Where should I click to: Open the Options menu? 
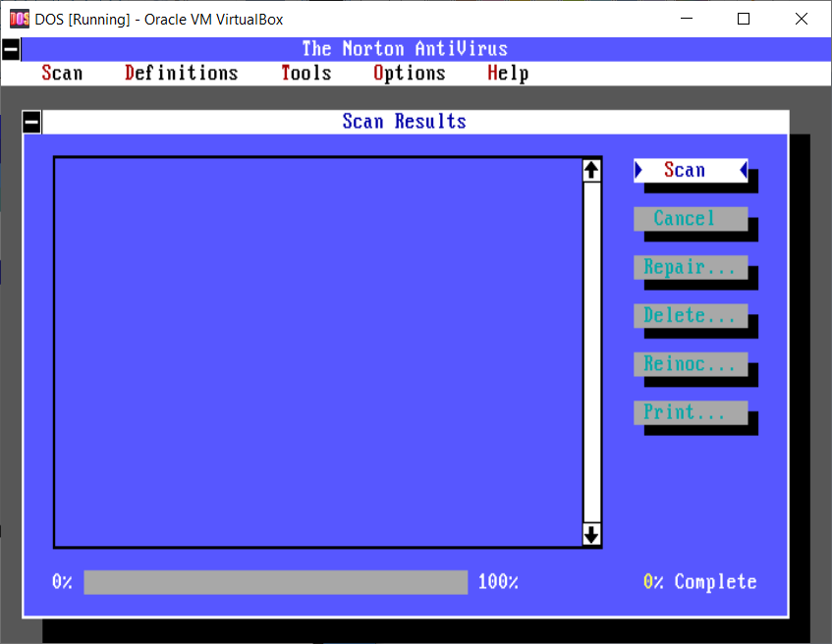(x=409, y=74)
